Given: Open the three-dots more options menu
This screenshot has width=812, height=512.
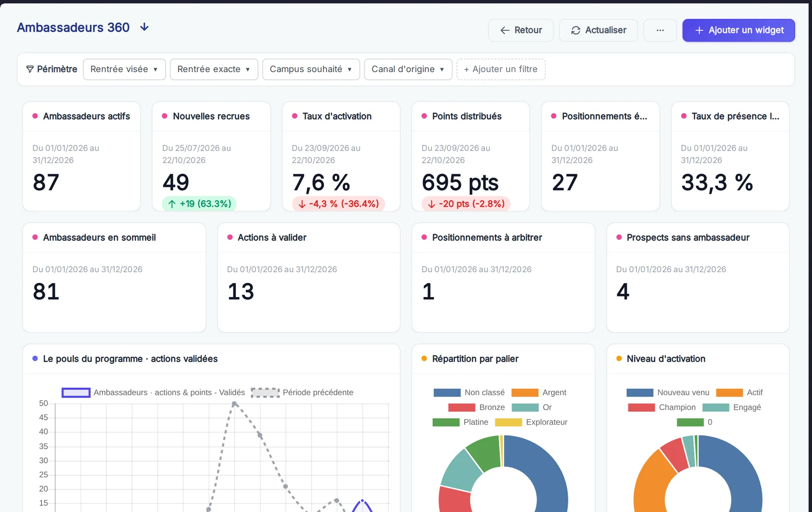Looking at the screenshot, I should pyautogui.click(x=660, y=30).
